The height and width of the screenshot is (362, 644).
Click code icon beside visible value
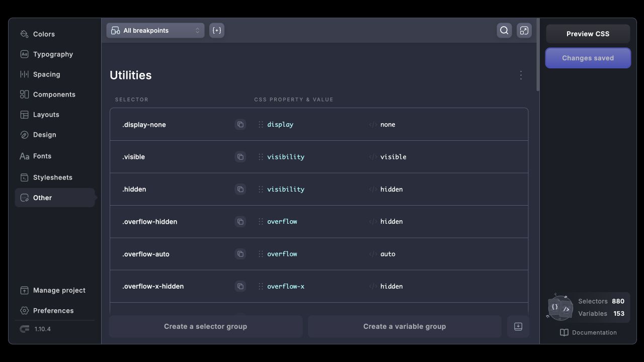tap(373, 157)
